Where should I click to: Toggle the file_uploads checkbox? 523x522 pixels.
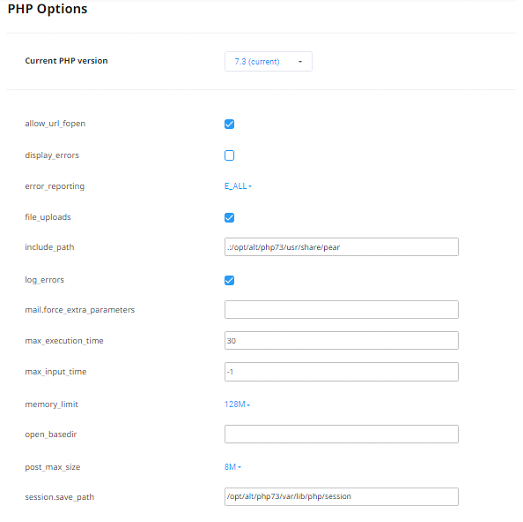(x=229, y=218)
